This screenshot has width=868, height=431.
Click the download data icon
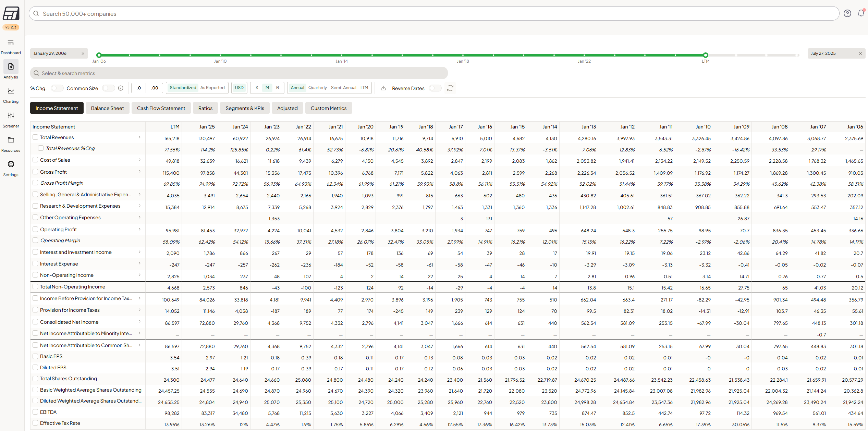click(x=383, y=88)
